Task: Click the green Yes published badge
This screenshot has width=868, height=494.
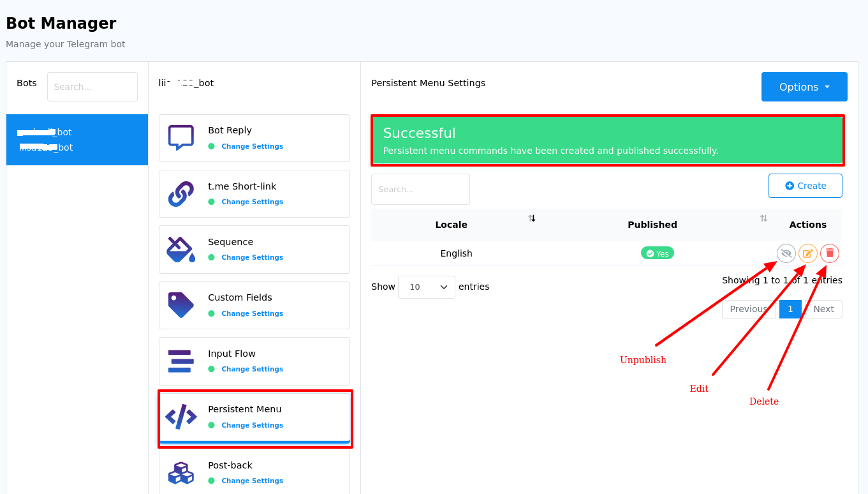Action: click(x=657, y=253)
